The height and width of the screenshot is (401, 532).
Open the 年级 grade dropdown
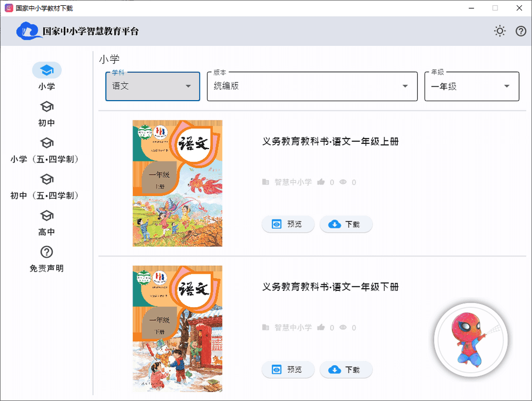pyautogui.click(x=472, y=86)
